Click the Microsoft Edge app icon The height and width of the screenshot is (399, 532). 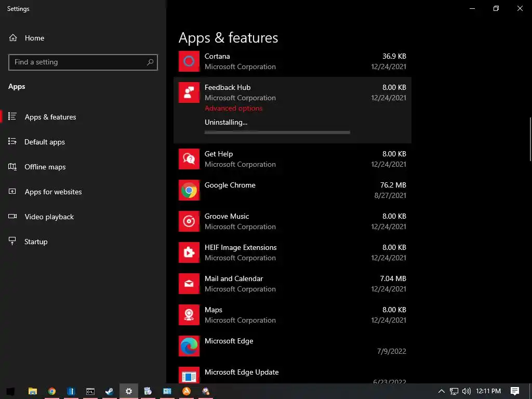(x=189, y=346)
